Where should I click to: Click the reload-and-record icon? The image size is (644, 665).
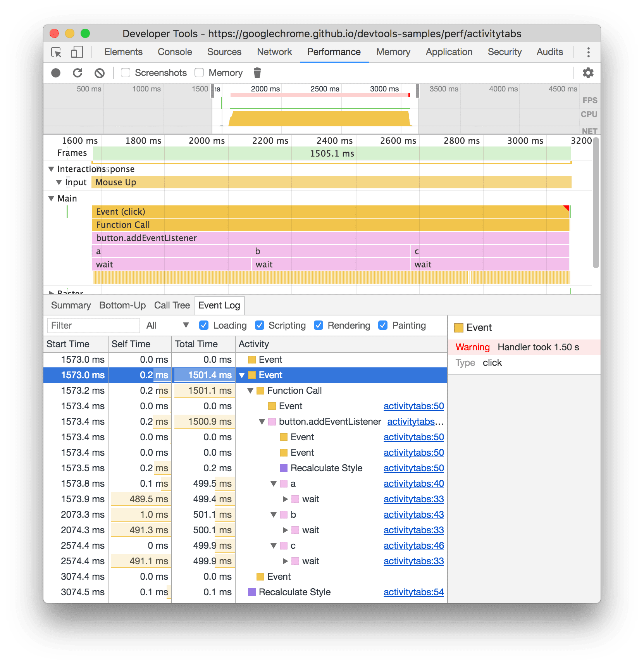pyautogui.click(x=78, y=73)
